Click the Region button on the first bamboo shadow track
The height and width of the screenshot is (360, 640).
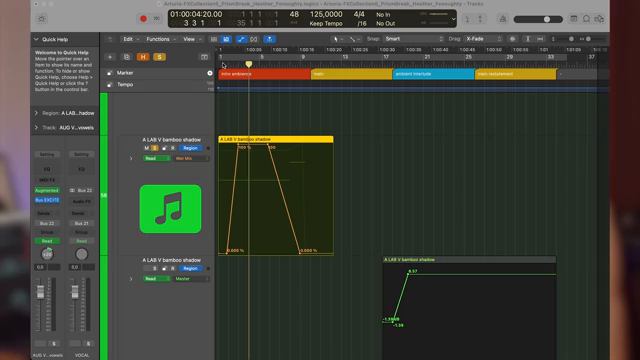click(190, 148)
